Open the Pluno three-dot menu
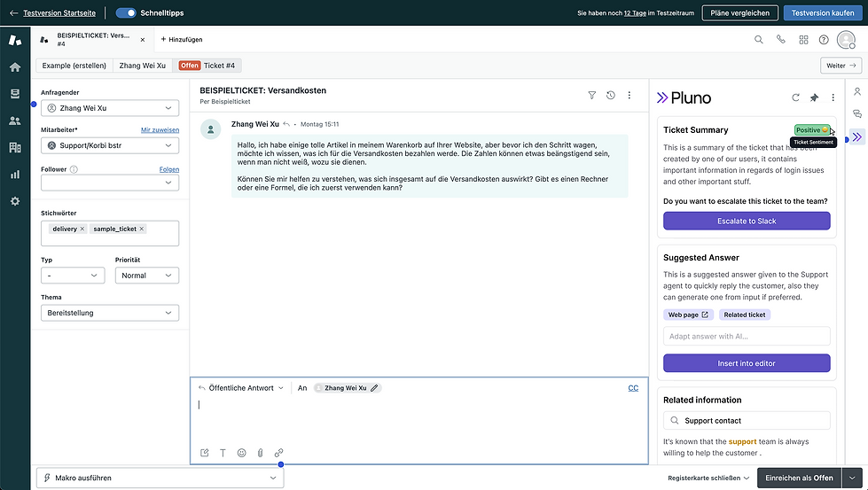The height and width of the screenshot is (490, 868). [x=833, y=97]
